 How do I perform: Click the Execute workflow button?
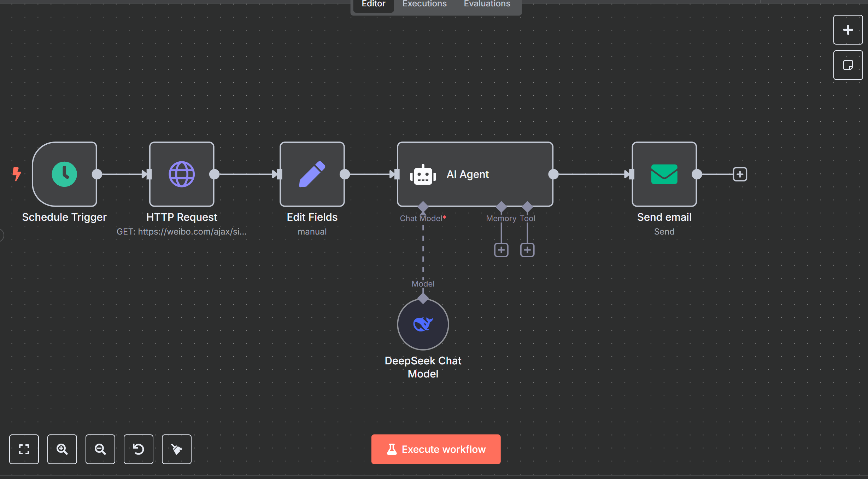pos(436,449)
